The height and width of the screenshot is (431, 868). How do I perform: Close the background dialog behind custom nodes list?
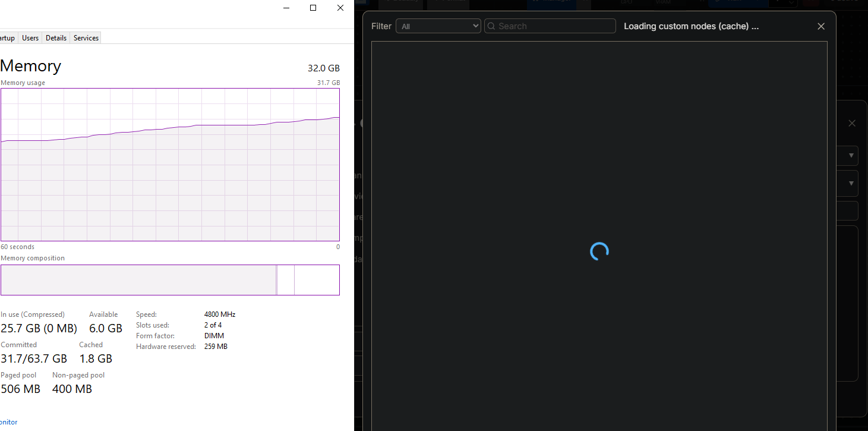point(852,123)
